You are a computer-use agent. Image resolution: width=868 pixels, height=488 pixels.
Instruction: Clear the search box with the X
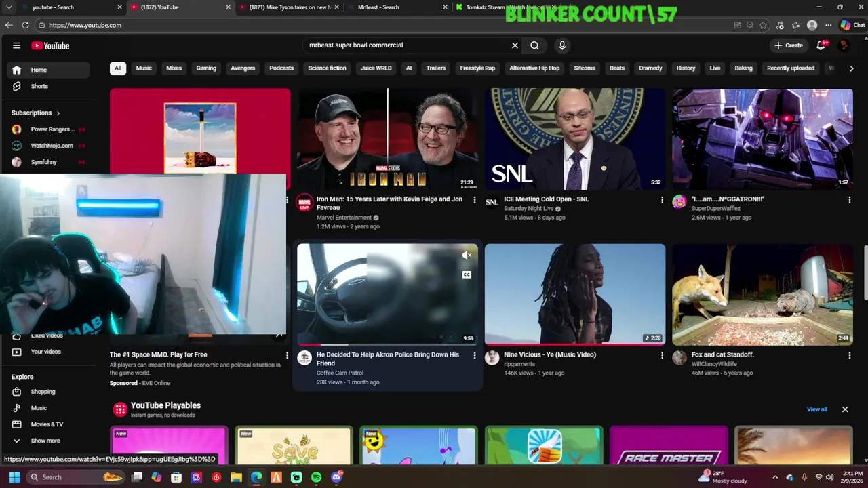[x=515, y=45]
